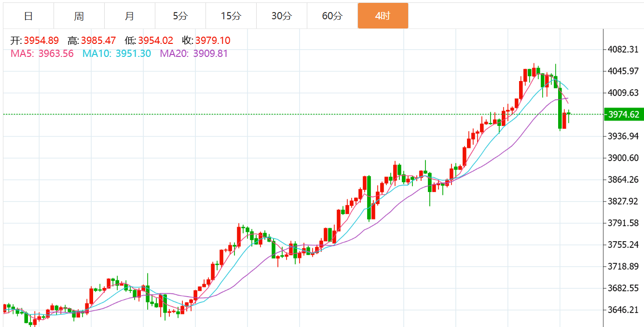This screenshot has width=644, height=327.
Task: Switch to the 日 (daily) chart tab
Action: coord(28,16)
